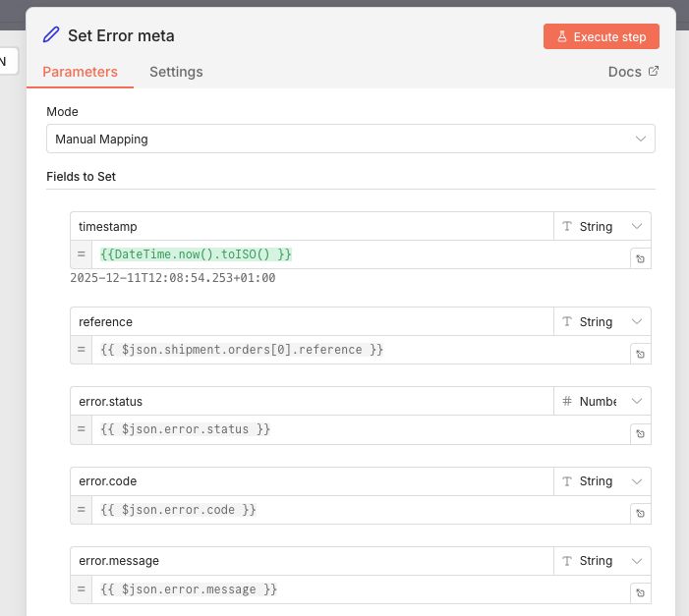The width and height of the screenshot is (689, 616).
Task: Switch to the Settings tab
Action: (x=176, y=72)
